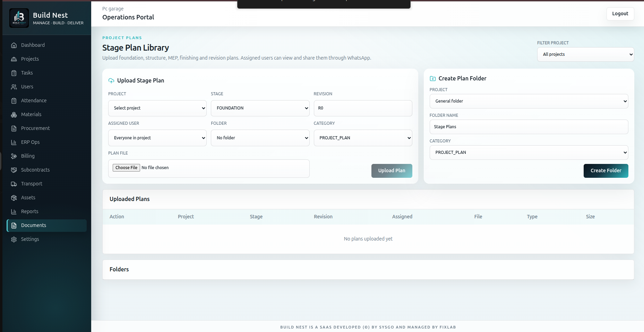Click the Upload Plan button
The image size is (644, 332).
[x=392, y=171]
